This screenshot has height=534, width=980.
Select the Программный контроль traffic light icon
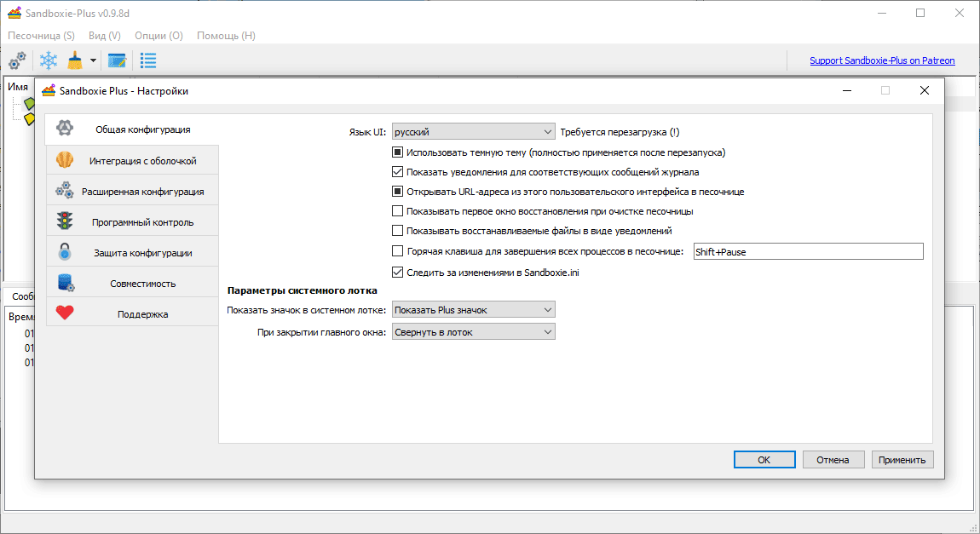tap(65, 221)
